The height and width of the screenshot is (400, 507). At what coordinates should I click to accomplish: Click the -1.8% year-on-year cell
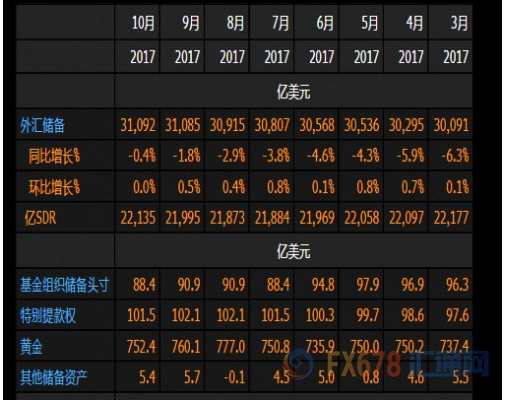click(x=187, y=156)
